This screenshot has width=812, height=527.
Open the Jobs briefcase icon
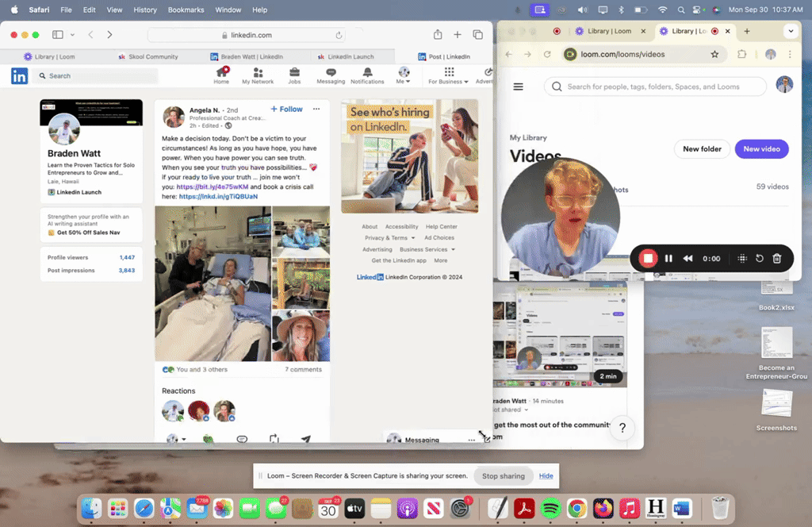[294, 75]
